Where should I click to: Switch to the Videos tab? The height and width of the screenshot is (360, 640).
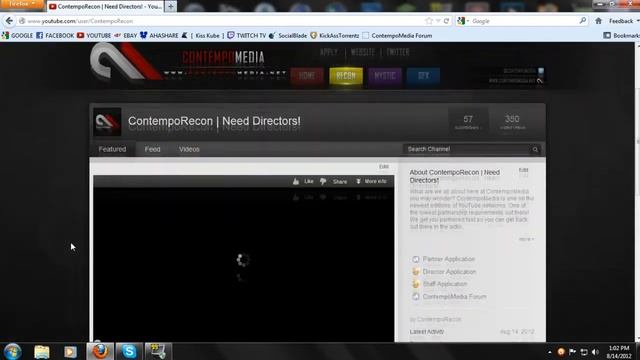[x=189, y=149]
